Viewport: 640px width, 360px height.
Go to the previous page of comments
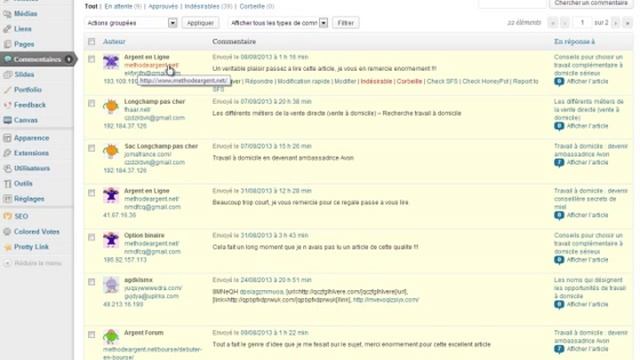(565, 23)
